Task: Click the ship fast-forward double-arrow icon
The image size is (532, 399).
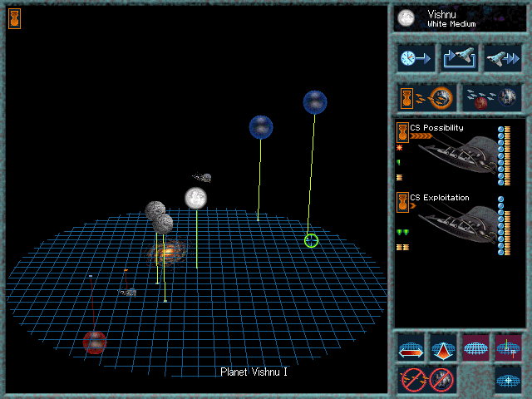Action: tap(502, 58)
